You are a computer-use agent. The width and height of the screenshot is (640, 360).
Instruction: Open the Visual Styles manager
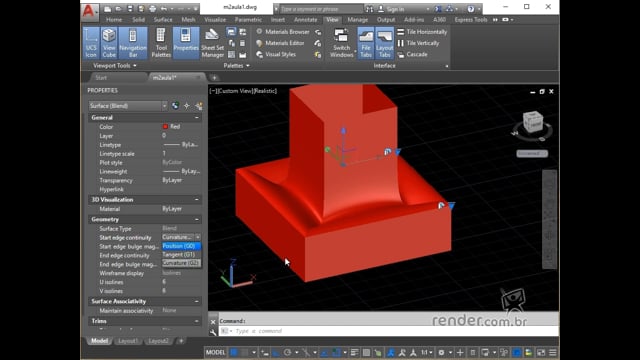coord(276,54)
